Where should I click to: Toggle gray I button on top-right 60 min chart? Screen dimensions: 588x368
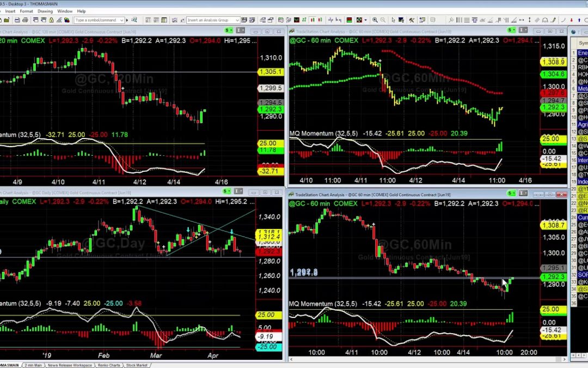coord(523,29)
